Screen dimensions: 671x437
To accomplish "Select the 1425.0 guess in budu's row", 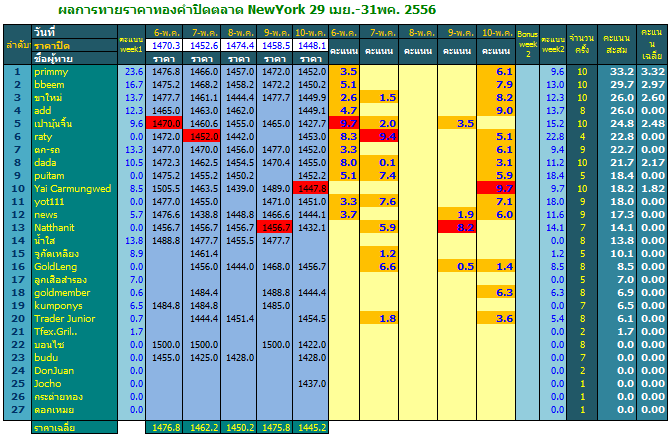I will coord(202,358).
